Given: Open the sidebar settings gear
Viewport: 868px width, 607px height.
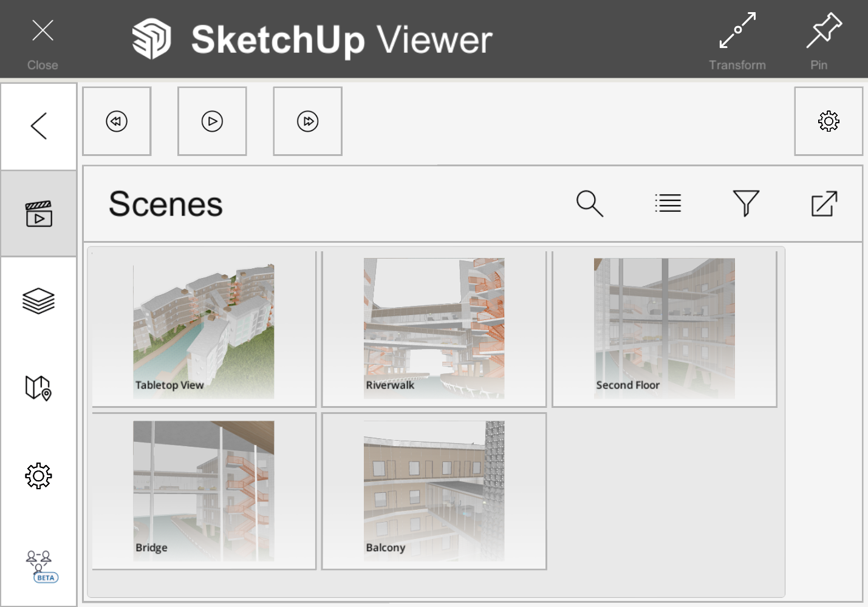Looking at the screenshot, I should [x=39, y=476].
